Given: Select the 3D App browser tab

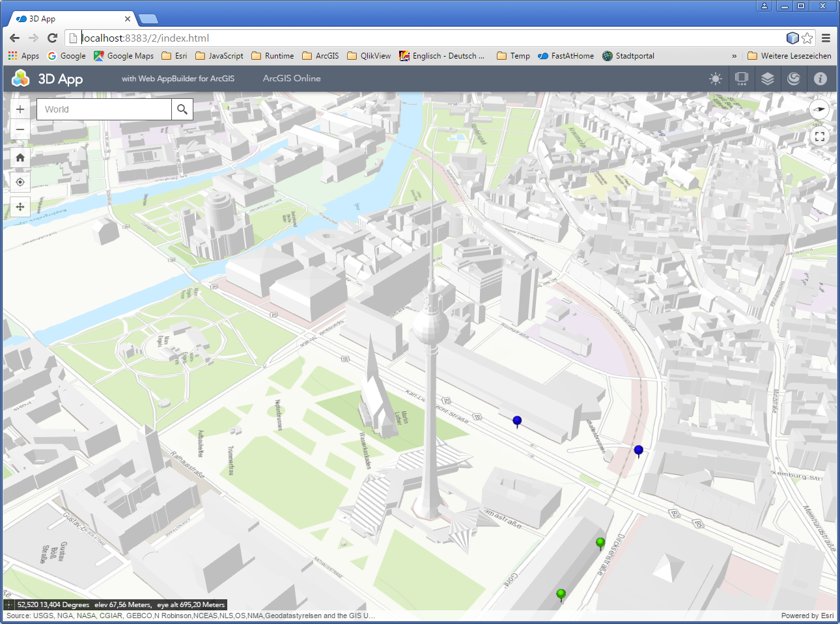Looking at the screenshot, I should click(72, 19).
